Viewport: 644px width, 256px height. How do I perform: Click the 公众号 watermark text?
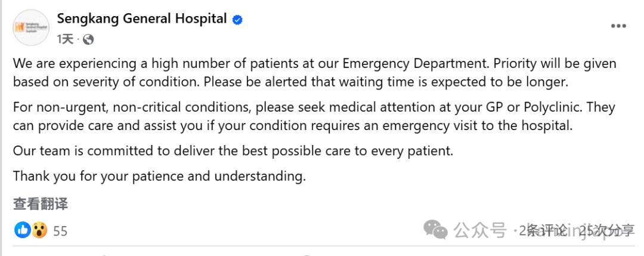point(479,230)
